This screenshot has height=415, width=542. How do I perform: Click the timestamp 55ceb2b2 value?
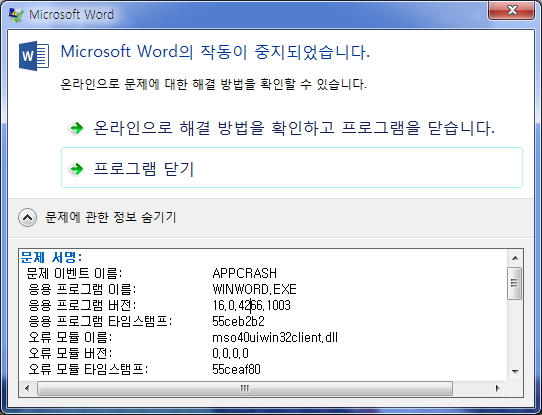tap(238, 321)
